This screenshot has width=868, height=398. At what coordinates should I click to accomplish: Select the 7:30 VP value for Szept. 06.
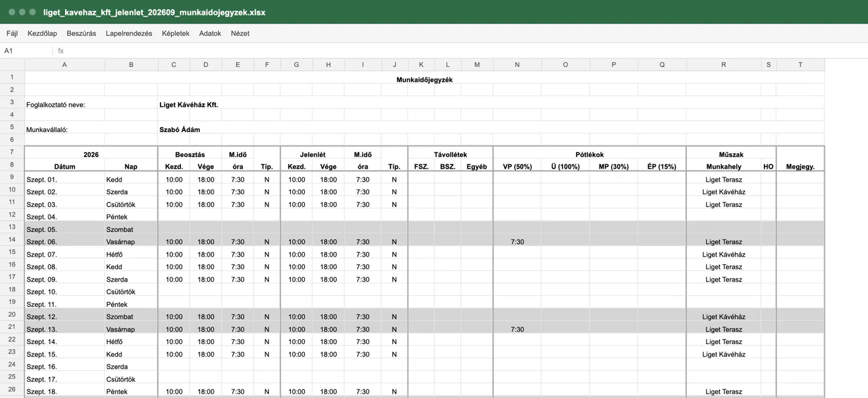517,242
